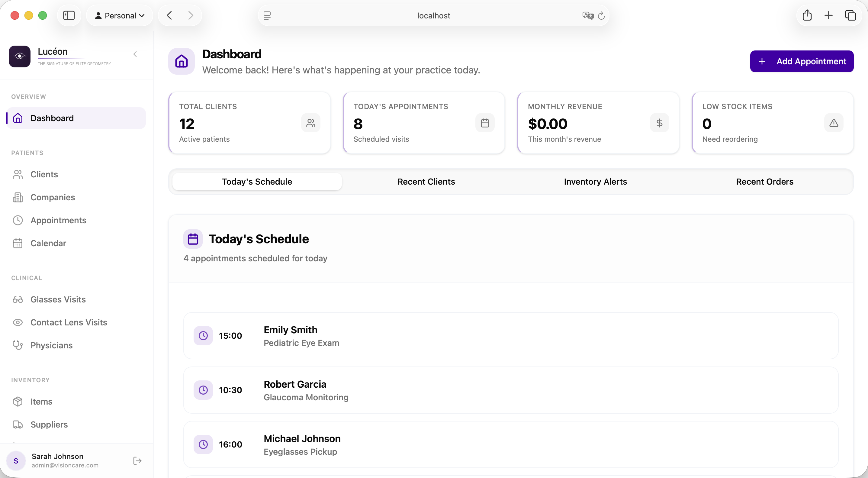Open the Companies sidebar link
The image size is (868, 478).
[53, 197]
